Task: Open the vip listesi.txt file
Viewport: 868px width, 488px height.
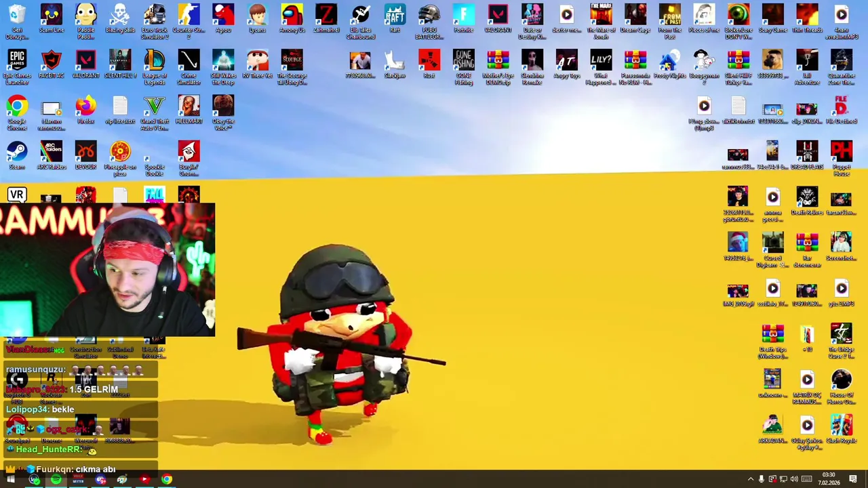Action: 120,110
